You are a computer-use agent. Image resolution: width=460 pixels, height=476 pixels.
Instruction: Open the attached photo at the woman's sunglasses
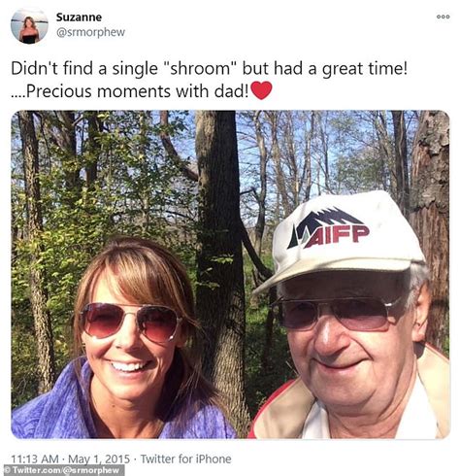128,323
